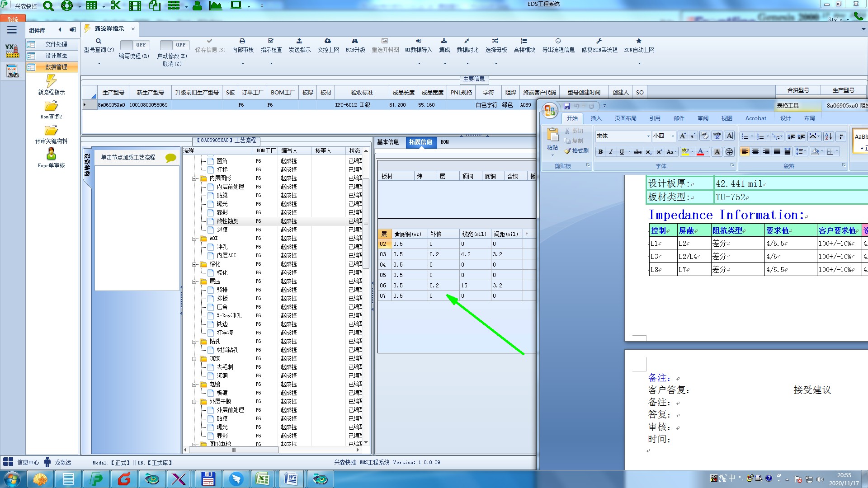Collapse the 层压 folder node
868x488 pixels.
[194, 282]
